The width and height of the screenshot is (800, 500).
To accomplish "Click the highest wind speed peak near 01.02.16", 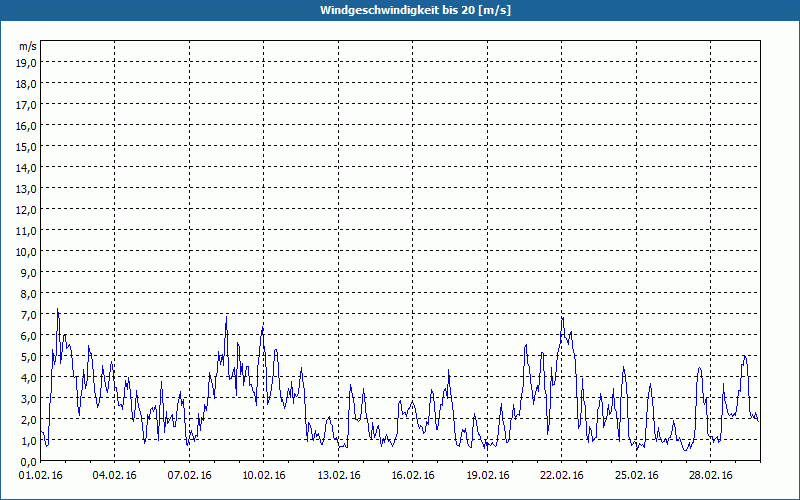I will (x=57, y=310).
